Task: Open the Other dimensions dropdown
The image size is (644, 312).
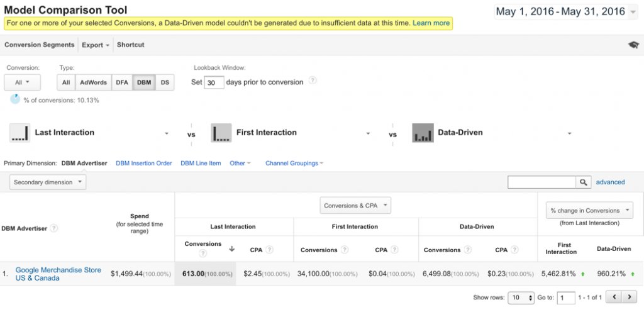Action: coord(240,164)
